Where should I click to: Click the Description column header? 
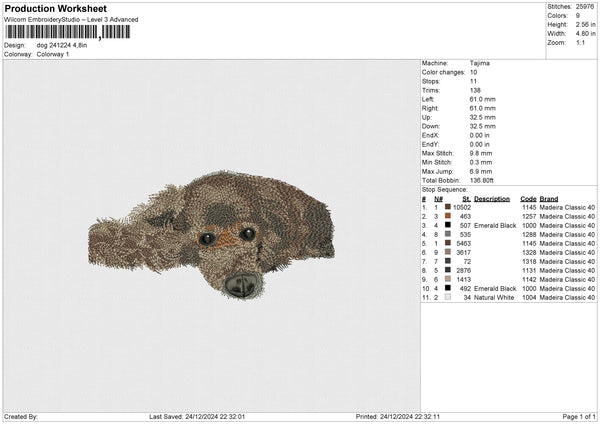[x=492, y=198]
